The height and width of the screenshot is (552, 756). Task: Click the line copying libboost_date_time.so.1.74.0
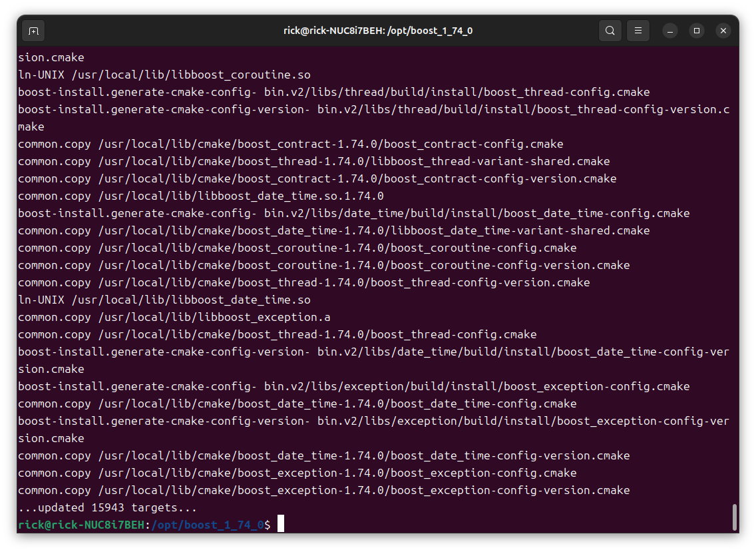tap(201, 196)
